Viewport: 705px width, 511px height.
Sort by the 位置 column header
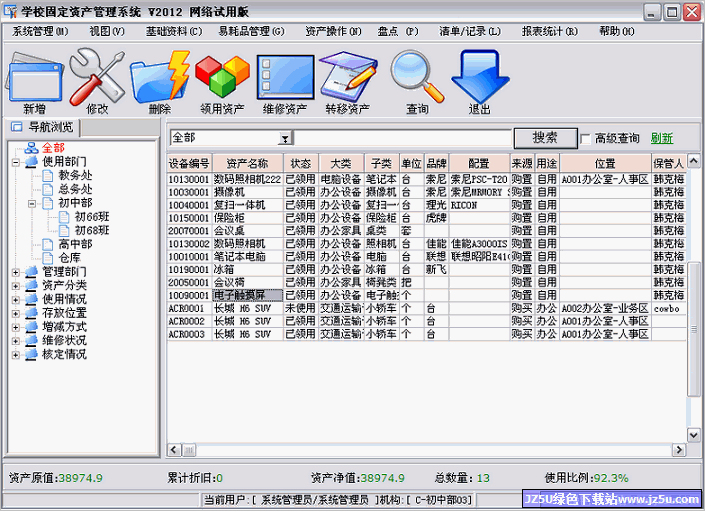(x=605, y=164)
